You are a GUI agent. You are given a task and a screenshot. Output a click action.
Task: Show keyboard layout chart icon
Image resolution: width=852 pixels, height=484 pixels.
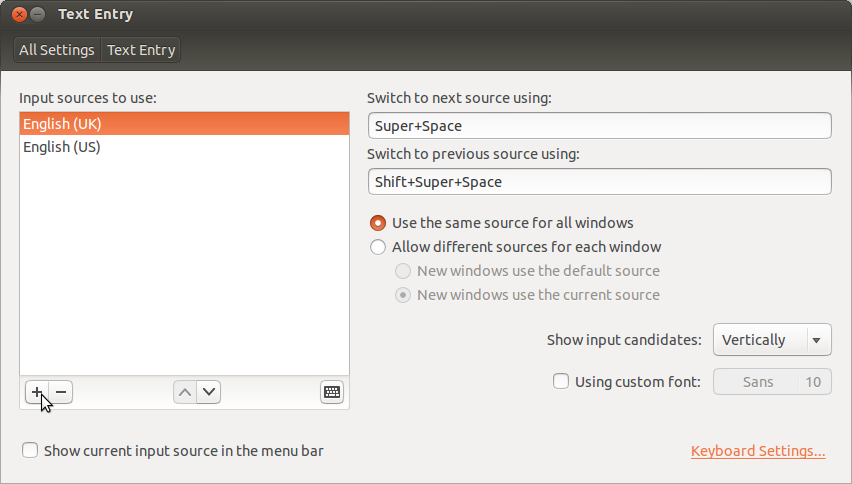click(331, 392)
